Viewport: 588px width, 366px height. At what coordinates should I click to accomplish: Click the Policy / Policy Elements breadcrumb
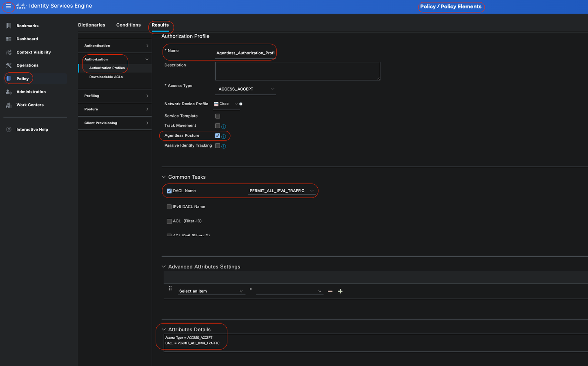(451, 7)
